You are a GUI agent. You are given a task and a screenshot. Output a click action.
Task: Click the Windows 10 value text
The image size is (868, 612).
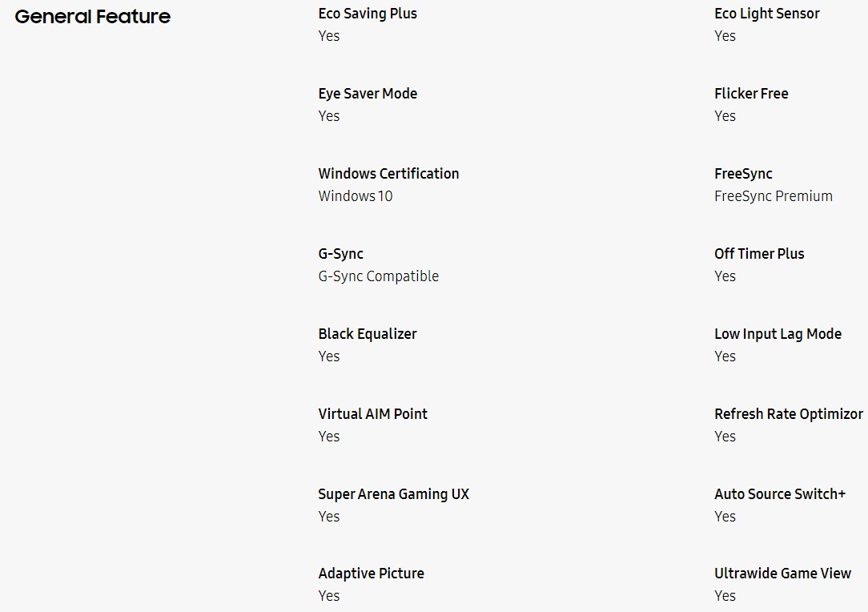pos(356,196)
